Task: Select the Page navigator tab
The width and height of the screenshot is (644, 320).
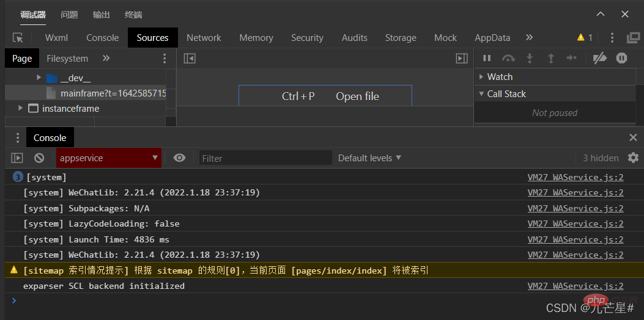Action: 22,58
